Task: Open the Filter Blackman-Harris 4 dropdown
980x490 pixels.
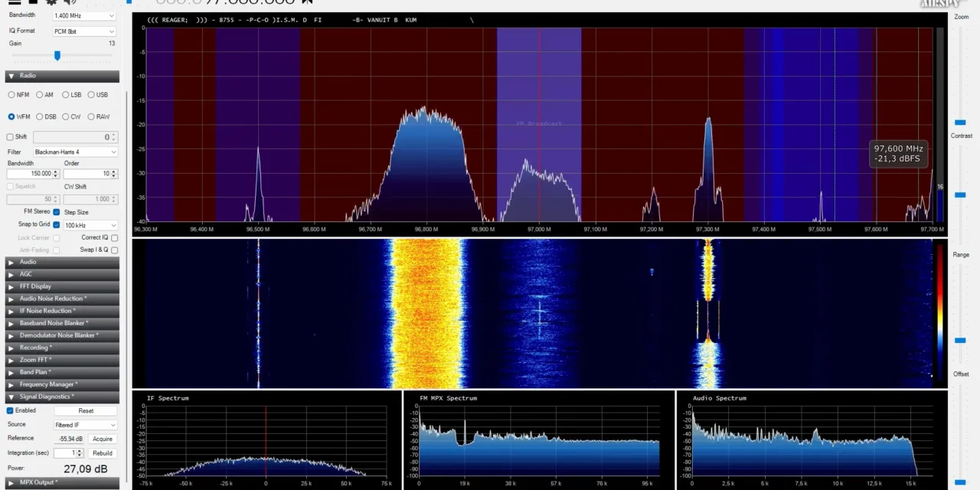Action: pos(75,152)
